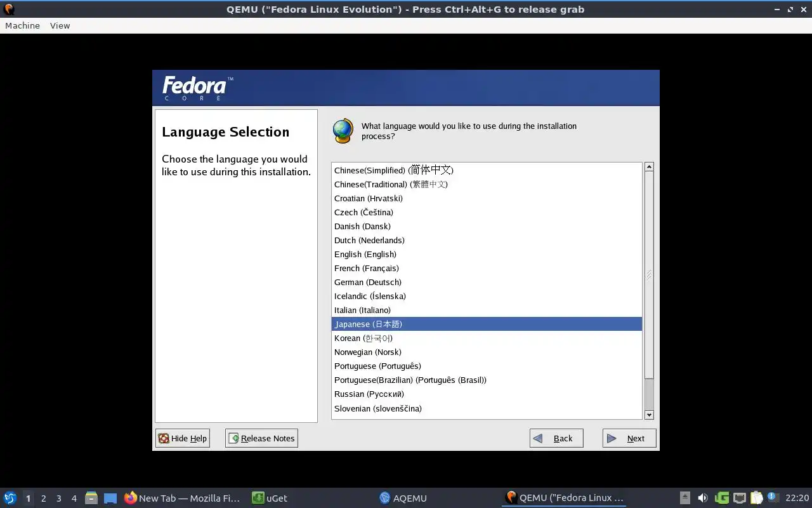Click the highlighted Japanese row
This screenshot has width=812, height=508.
coord(487,324)
